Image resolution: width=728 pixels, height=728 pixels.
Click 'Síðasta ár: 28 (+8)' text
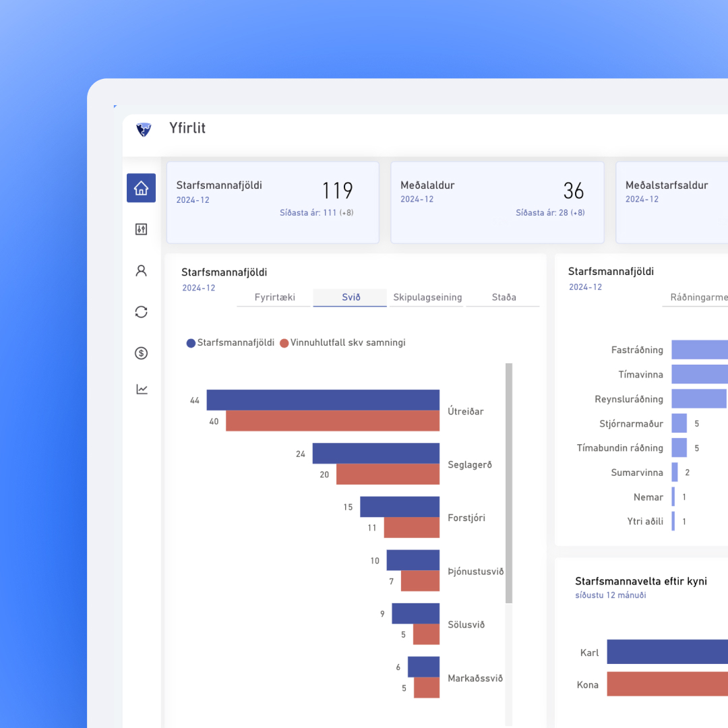pos(550,212)
